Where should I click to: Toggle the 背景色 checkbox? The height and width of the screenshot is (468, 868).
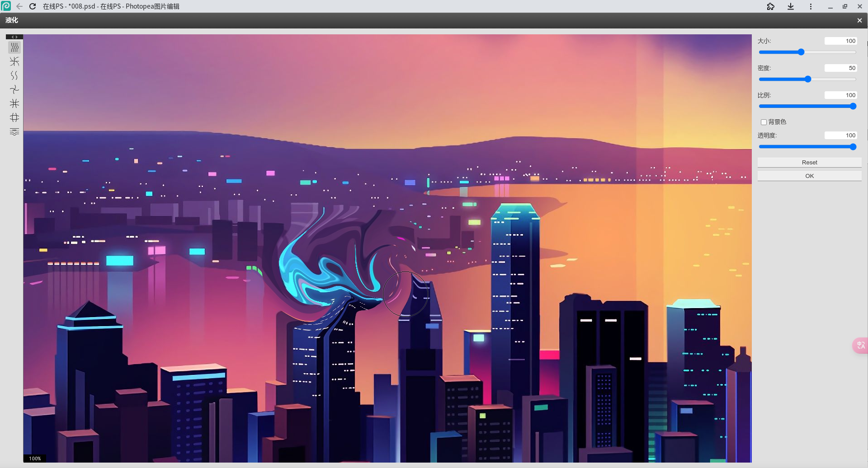(764, 122)
